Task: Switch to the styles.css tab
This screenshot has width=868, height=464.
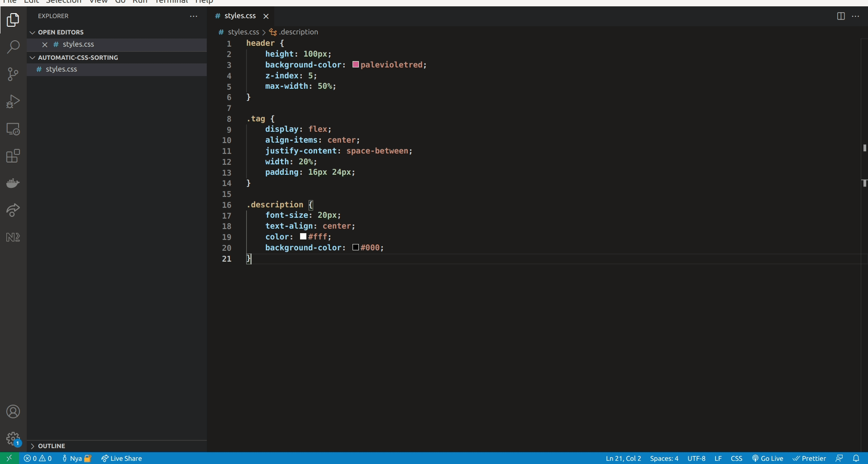Action: (239, 16)
